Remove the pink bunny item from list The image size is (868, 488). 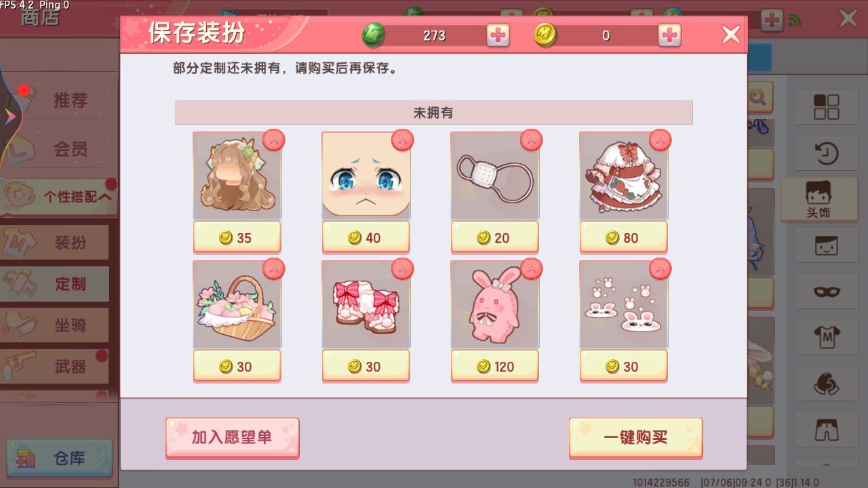click(532, 269)
